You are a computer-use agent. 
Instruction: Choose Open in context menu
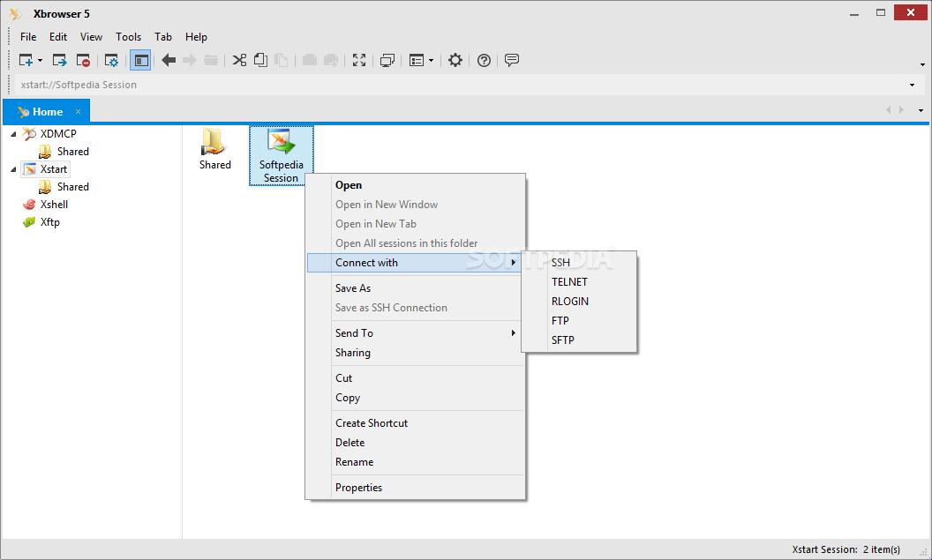(416, 185)
